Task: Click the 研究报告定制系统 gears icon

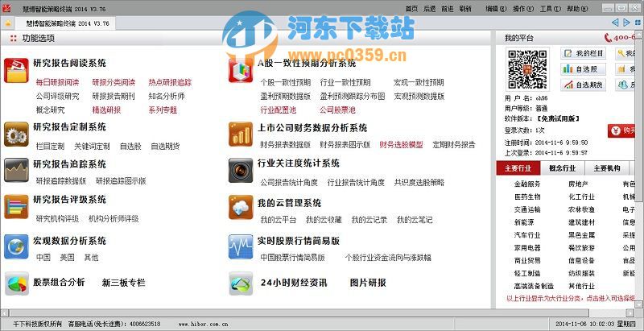Action: 16,134
